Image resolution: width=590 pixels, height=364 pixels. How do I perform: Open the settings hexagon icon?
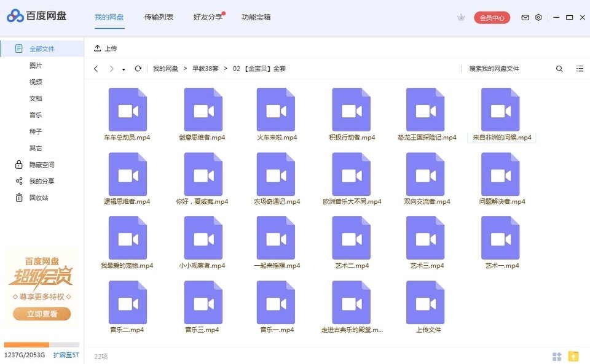click(x=538, y=17)
